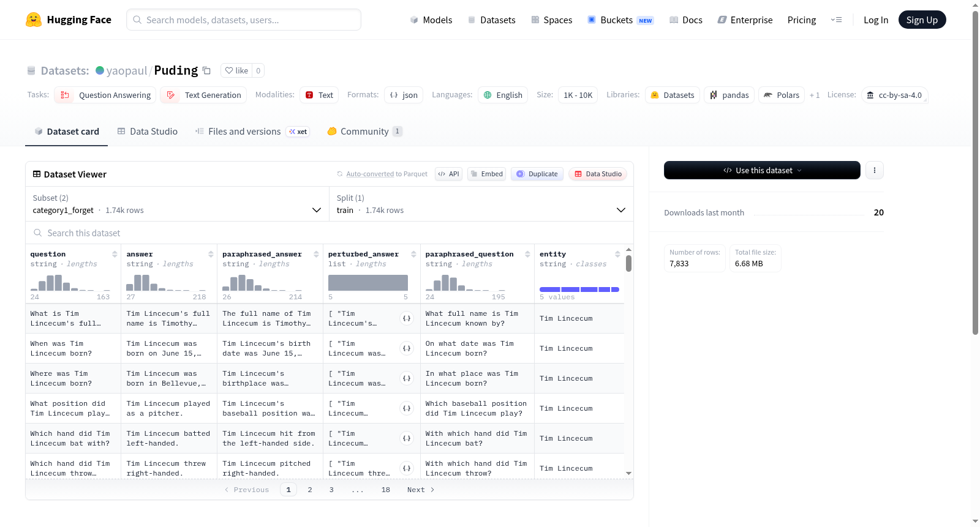
Task: Switch to the Dataset card tab
Action: click(67, 132)
